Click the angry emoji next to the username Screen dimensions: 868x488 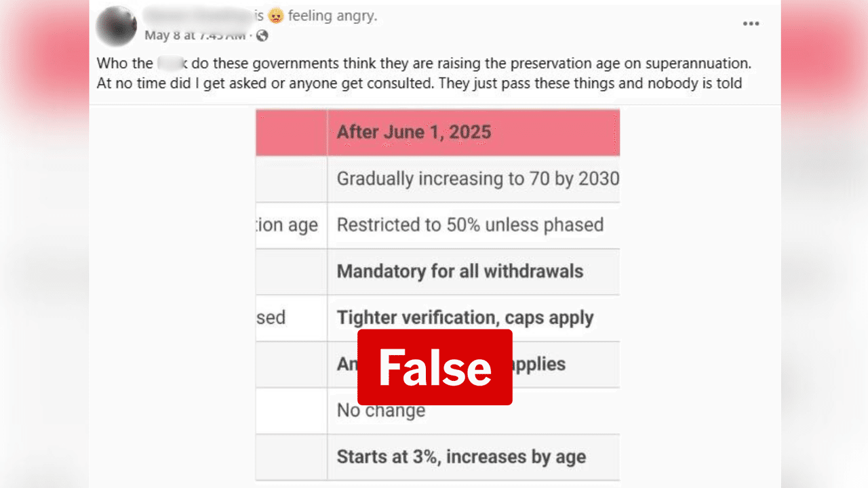(275, 16)
